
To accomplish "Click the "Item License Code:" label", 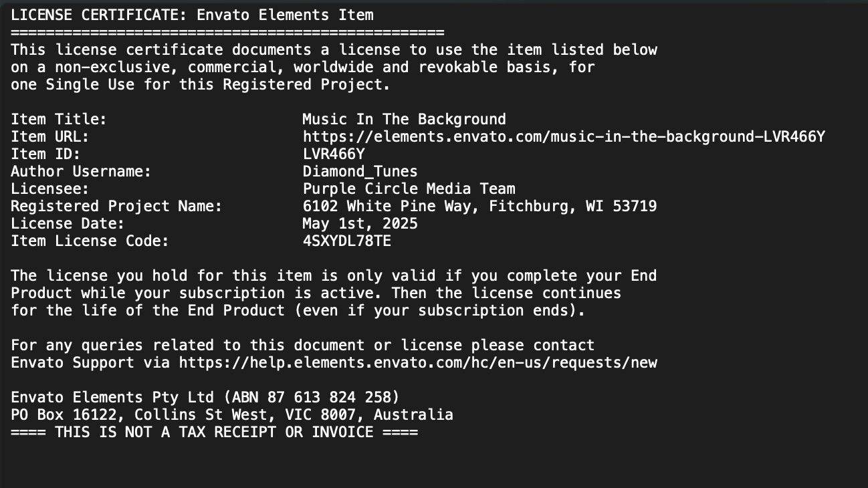I will click(x=90, y=241).
